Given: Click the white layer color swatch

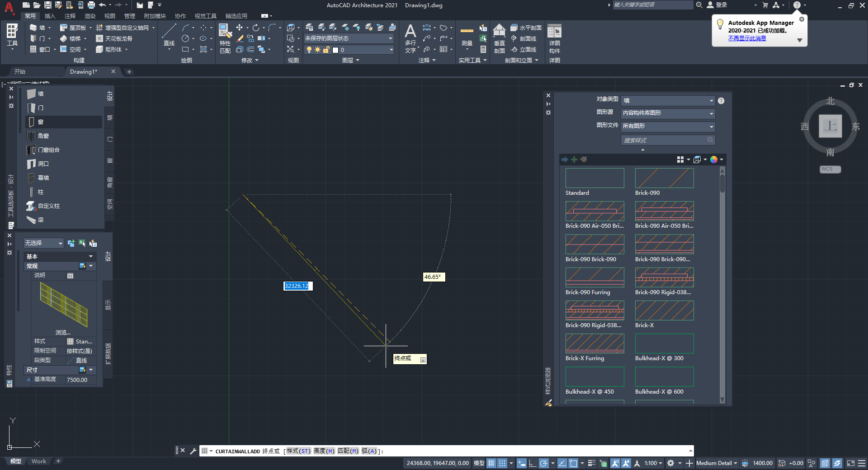Looking at the screenshot, I should click(335, 50).
